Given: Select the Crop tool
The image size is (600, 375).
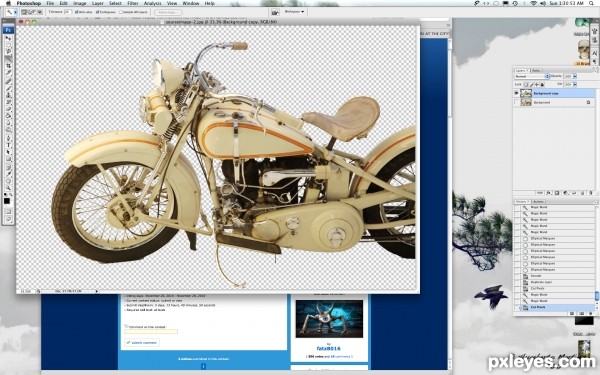Looking at the screenshot, I should tap(8, 66).
